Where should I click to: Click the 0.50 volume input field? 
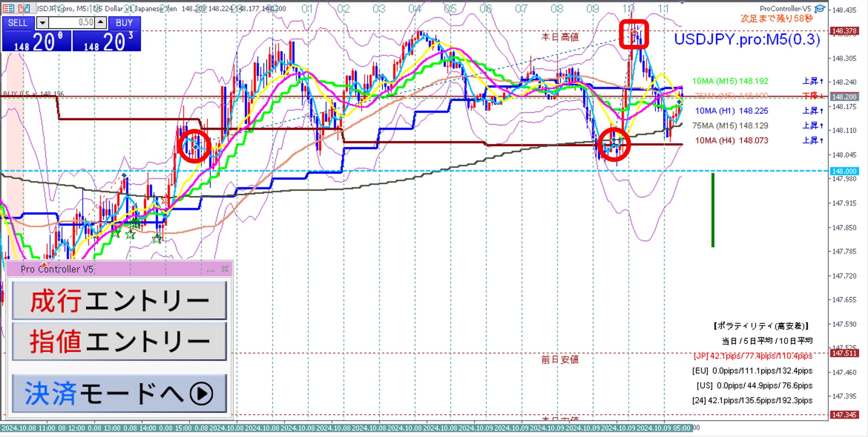coord(72,23)
